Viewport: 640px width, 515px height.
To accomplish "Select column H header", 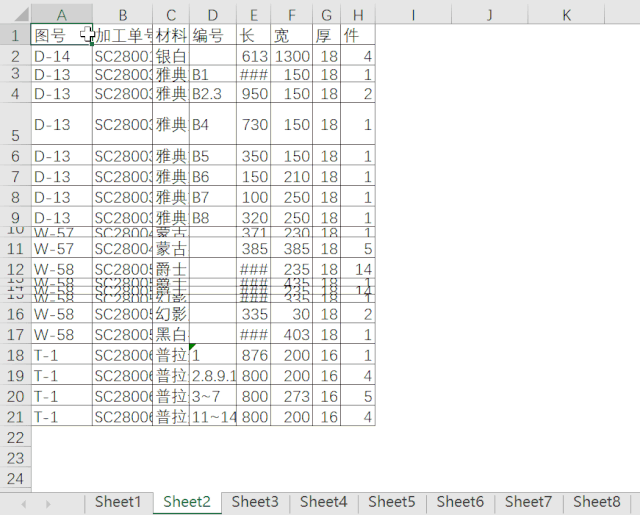I will (358, 15).
